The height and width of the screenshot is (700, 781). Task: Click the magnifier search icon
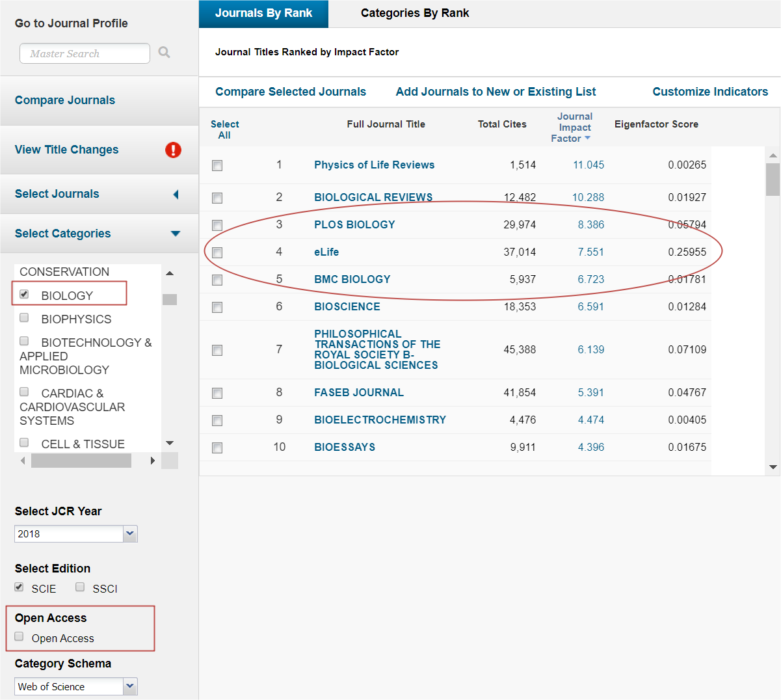pos(165,53)
